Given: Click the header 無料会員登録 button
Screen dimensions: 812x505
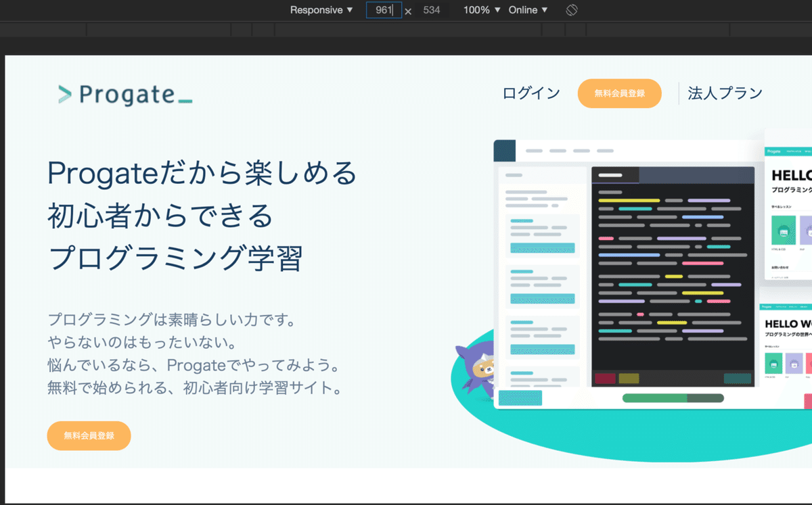Looking at the screenshot, I should (x=619, y=93).
